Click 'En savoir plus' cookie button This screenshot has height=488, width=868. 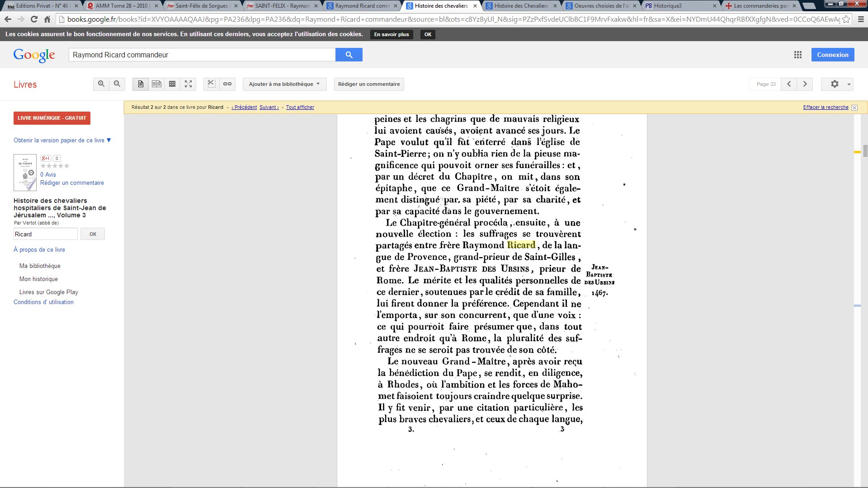[x=392, y=34]
